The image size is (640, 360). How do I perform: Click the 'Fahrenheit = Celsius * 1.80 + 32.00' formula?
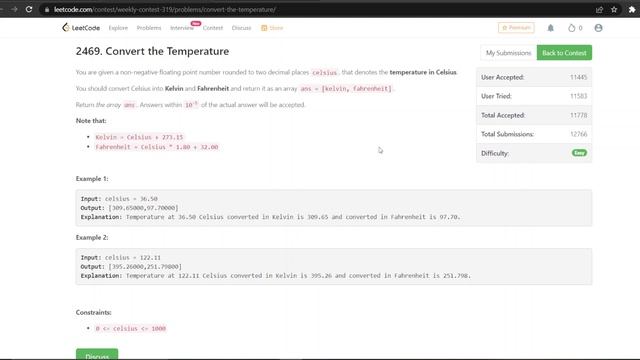[157, 147]
